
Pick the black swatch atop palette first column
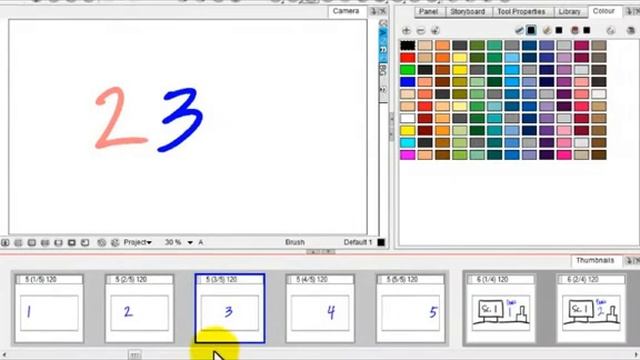coord(407,45)
